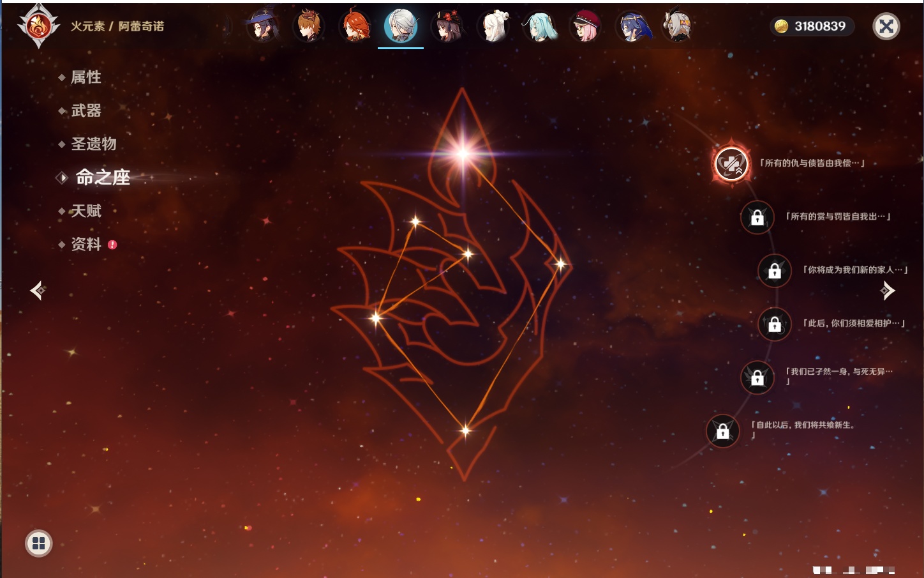This screenshot has width=924, height=578.
Task: Switch to the Hu Tao avatar with flower hat
Action: pyautogui.click(x=447, y=27)
